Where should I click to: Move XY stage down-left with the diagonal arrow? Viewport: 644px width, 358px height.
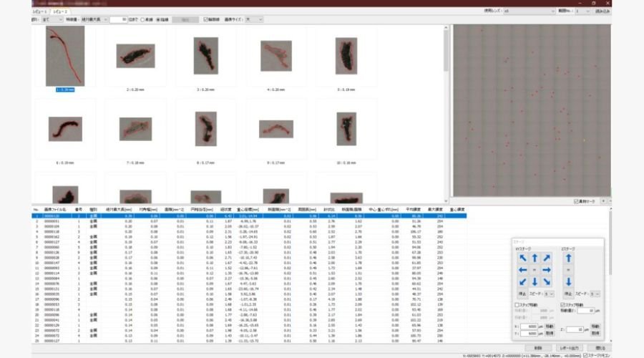[522, 282]
